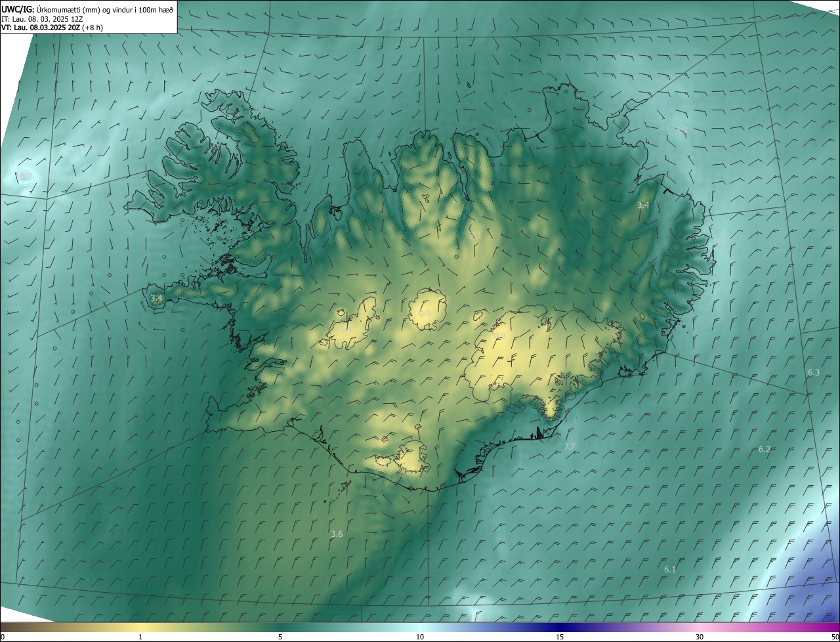Click the 1.4 value on Langjökull glacier
This screenshot has width=840, height=642.
(346, 328)
